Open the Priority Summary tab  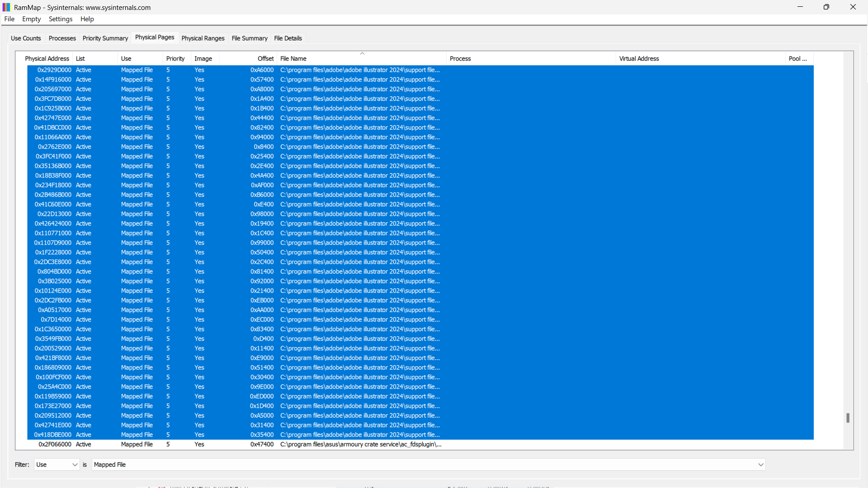pos(105,38)
